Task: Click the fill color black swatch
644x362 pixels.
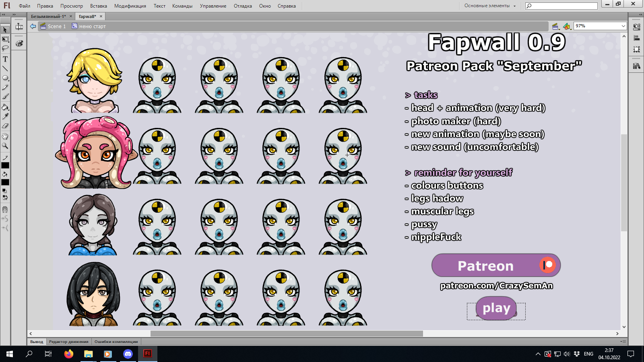Action: pos(5,182)
